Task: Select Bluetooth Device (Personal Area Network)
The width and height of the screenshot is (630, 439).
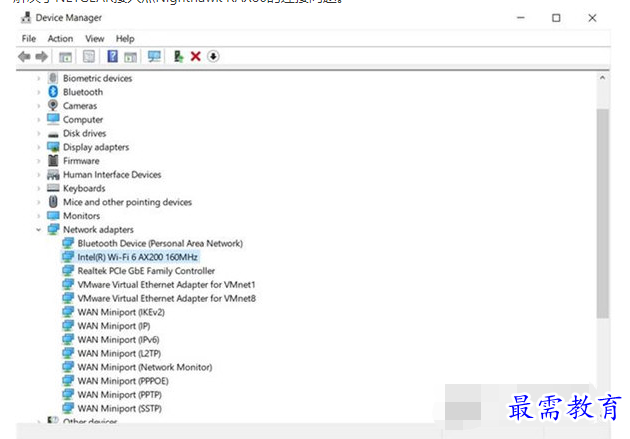Action: (x=160, y=243)
